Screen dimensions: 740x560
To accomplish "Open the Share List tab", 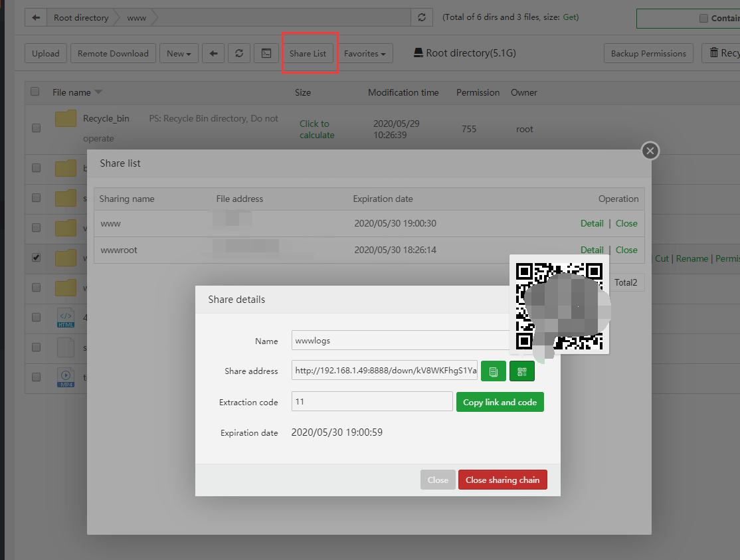I will (308, 54).
